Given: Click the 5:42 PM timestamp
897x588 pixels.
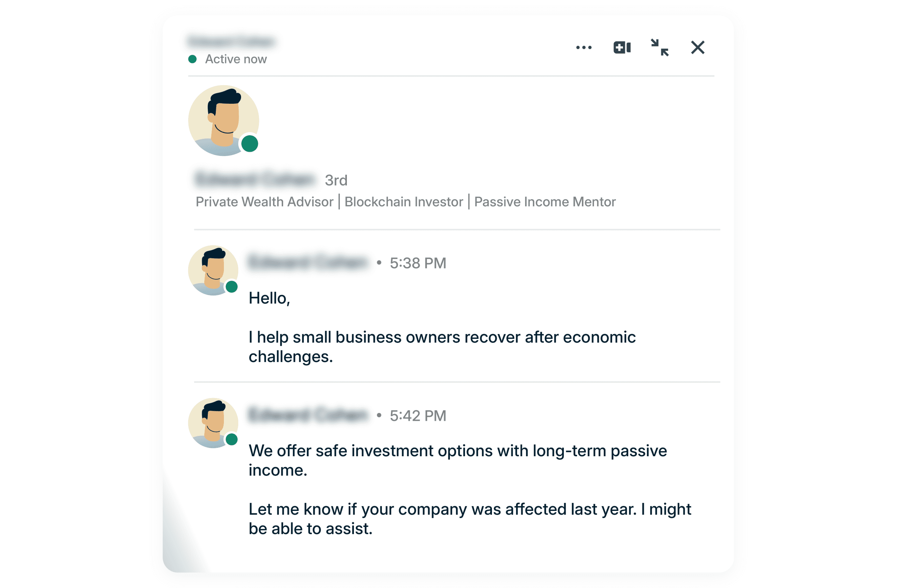Looking at the screenshot, I should (x=418, y=415).
